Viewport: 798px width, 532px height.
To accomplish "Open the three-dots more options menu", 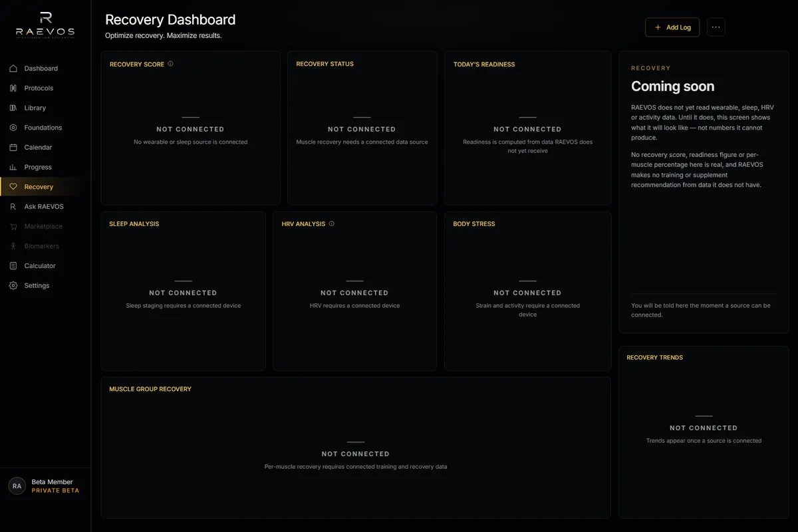I will point(716,27).
